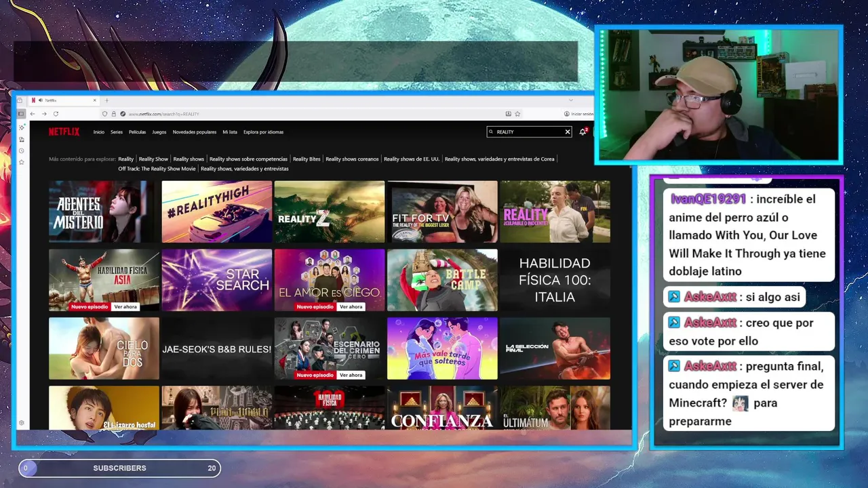
Task: Click Reality shows coreanos link
Action: (x=352, y=159)
